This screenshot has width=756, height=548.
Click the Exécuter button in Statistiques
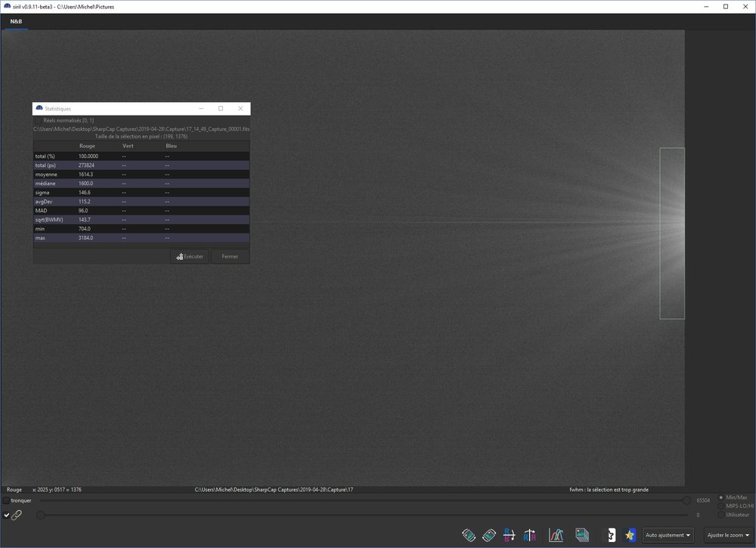(x=190, y=256)
